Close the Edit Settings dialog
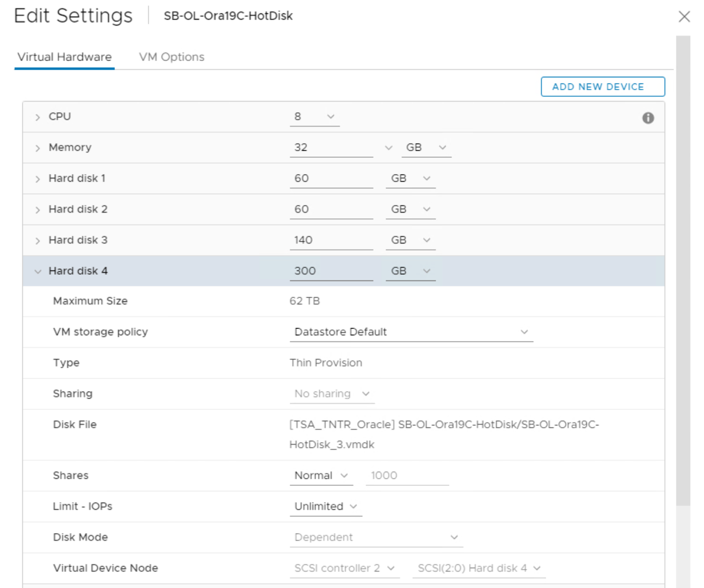 [684, 17]
